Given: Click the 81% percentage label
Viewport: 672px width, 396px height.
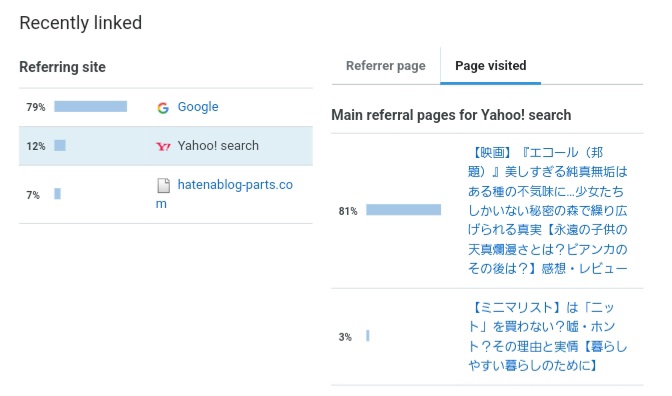Looking at the screenshot, I should (x=348, y=211).
